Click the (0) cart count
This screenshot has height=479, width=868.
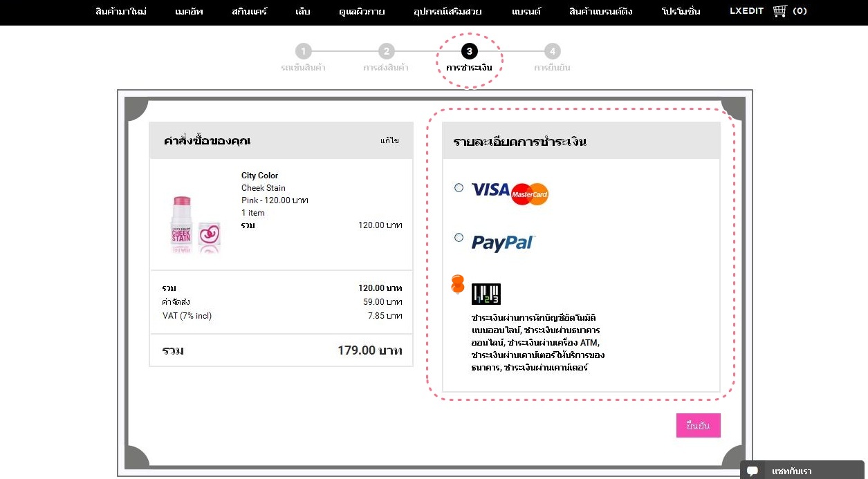point(800,11)
